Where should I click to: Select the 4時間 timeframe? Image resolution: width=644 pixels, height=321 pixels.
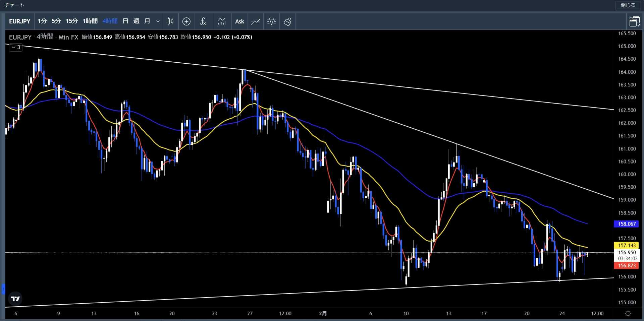(x=110, y=21)
